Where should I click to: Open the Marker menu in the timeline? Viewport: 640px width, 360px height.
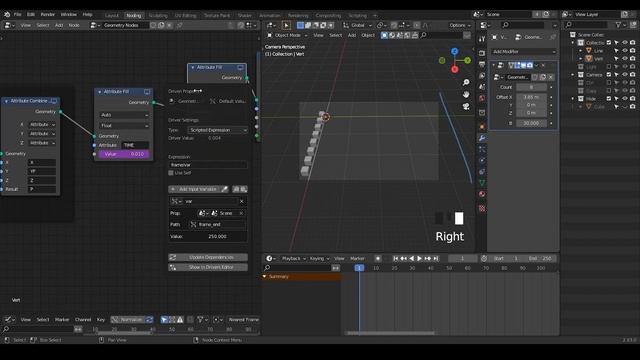[x=357, y=258]
